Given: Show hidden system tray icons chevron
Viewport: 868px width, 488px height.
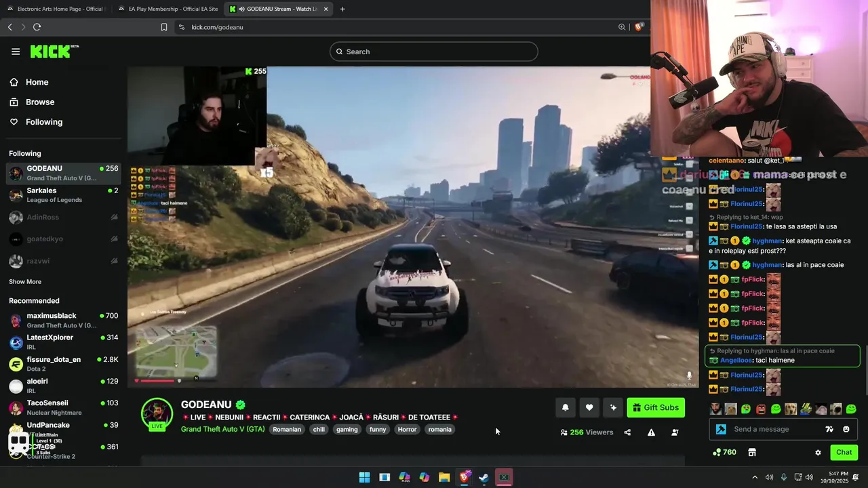Looking at the screenshot, I should tap(755, 477).
